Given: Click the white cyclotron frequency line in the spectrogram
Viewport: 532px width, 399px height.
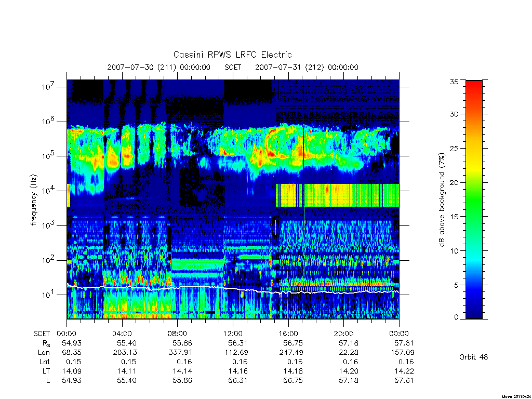Looking at the screenshot, I should point(233,289).
